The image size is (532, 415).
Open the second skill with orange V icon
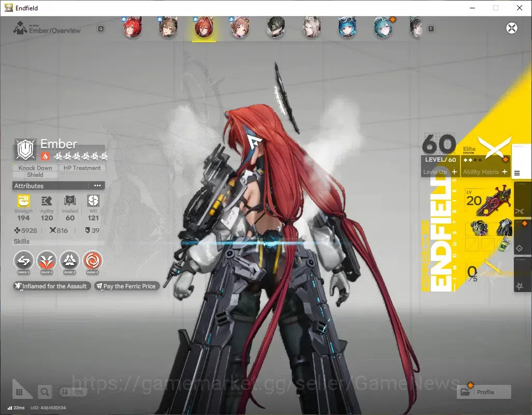pyautogui.click(x=47, y=260)
